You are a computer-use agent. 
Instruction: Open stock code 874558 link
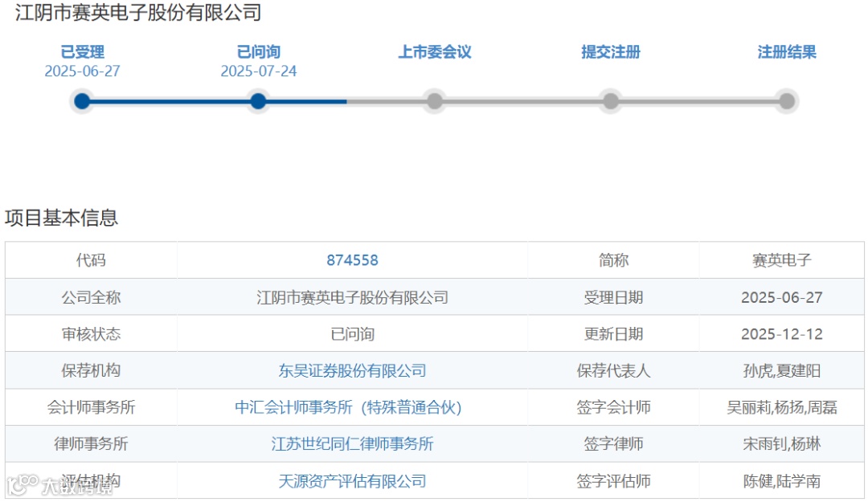pos(352,260)
